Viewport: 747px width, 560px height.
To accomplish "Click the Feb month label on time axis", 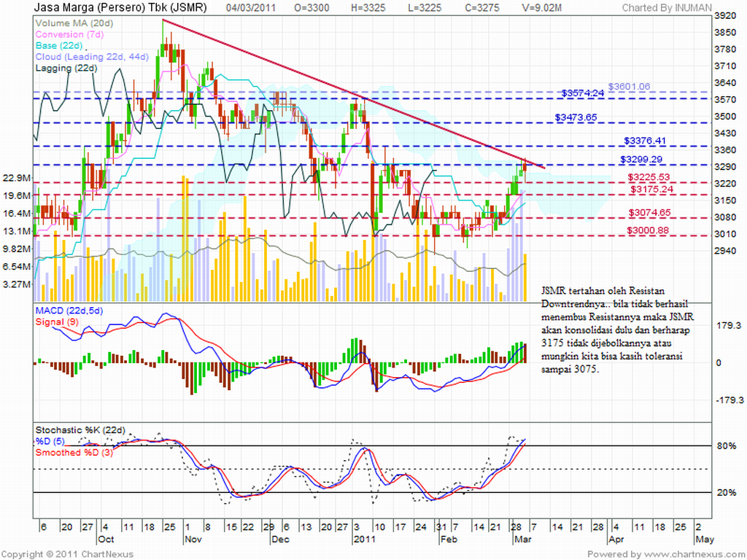I will pos(449,539).
